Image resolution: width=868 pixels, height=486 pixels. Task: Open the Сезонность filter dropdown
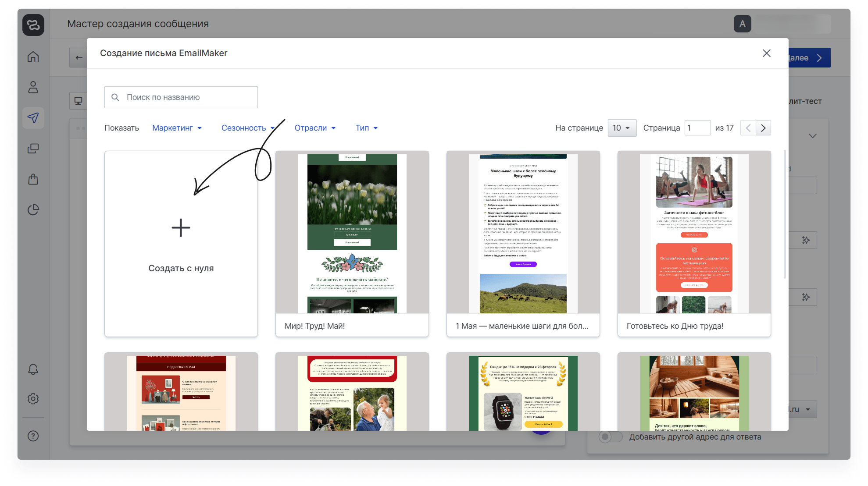pyautogui.click(x=248, y=128)
